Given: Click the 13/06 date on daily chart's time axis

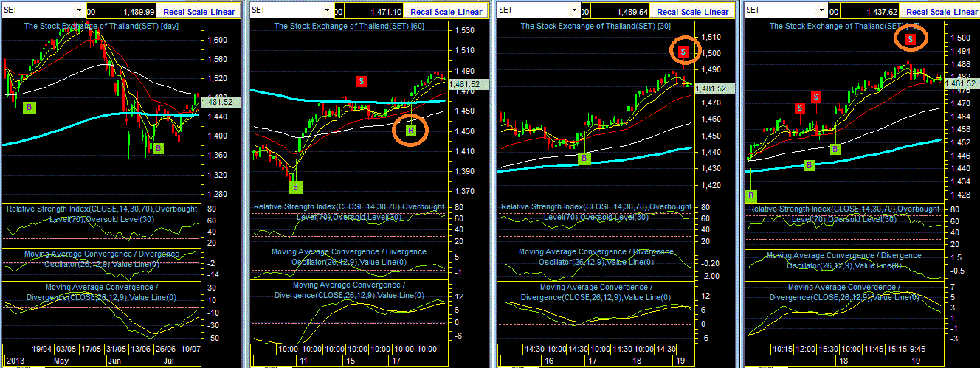Looking at the screenshot, I should coord(140,349).
